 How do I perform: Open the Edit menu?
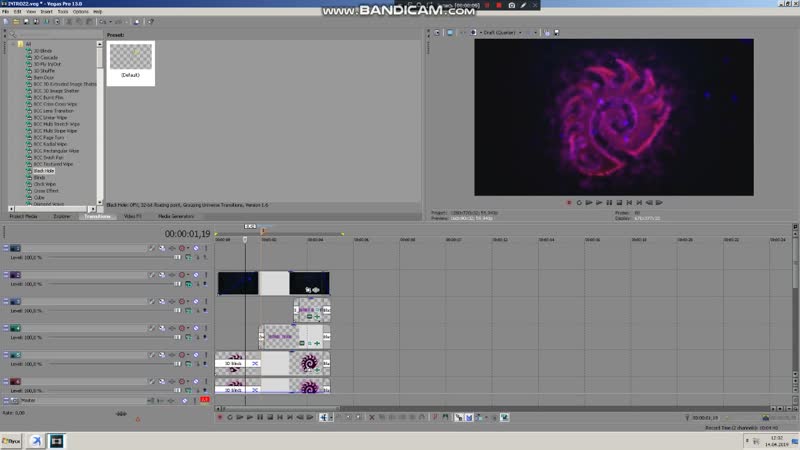(17, 11)
